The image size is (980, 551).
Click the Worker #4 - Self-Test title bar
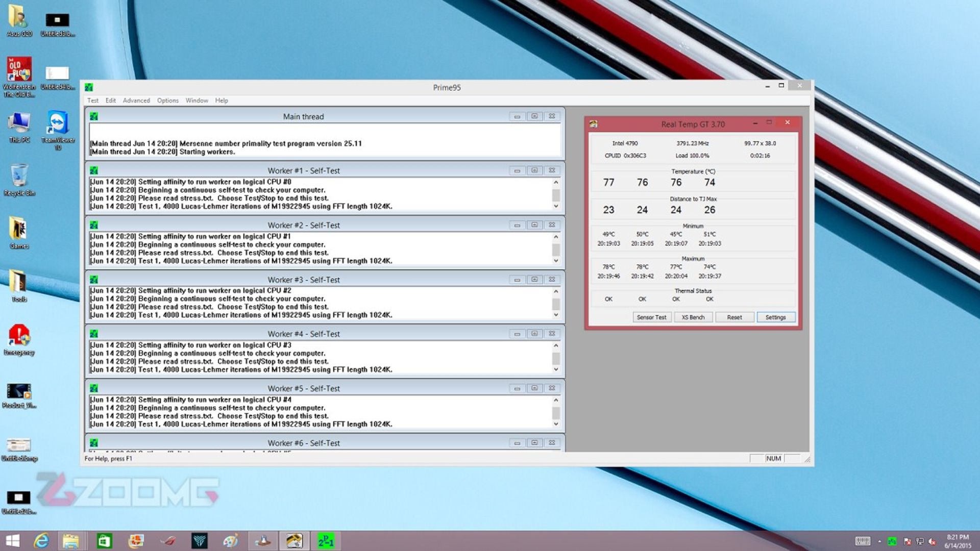pyautogui.click(x=304, y=334)
